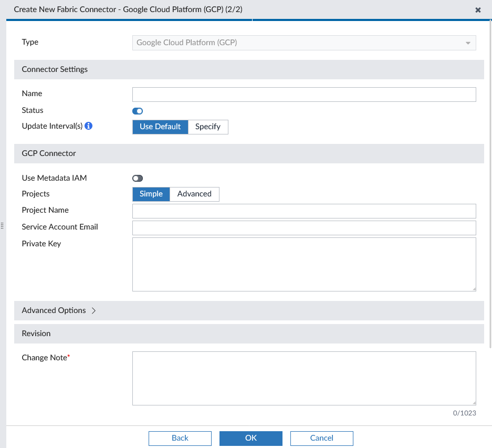The width and height of the screenshot is (492, 448).
Task: Click Back to return to previous step
Action: [x=180, y=438]
